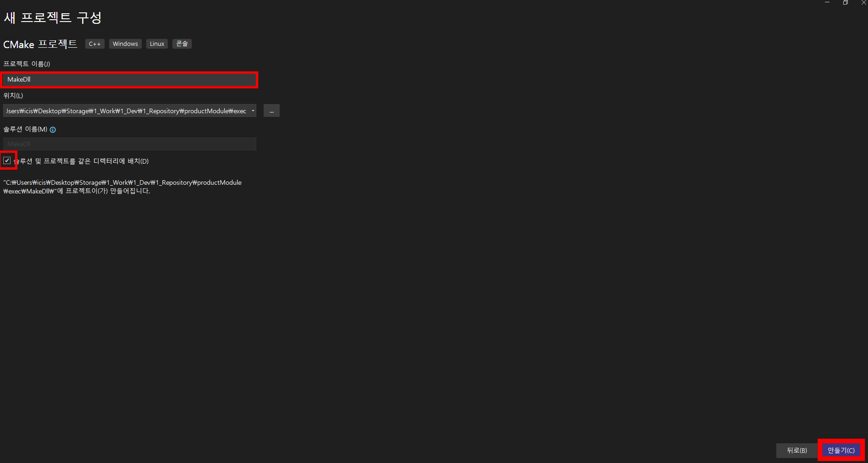This screenshot has height=463, width=868.
Task: Click the browse "..." button next to 위치(L)
Action: (271, 110)
